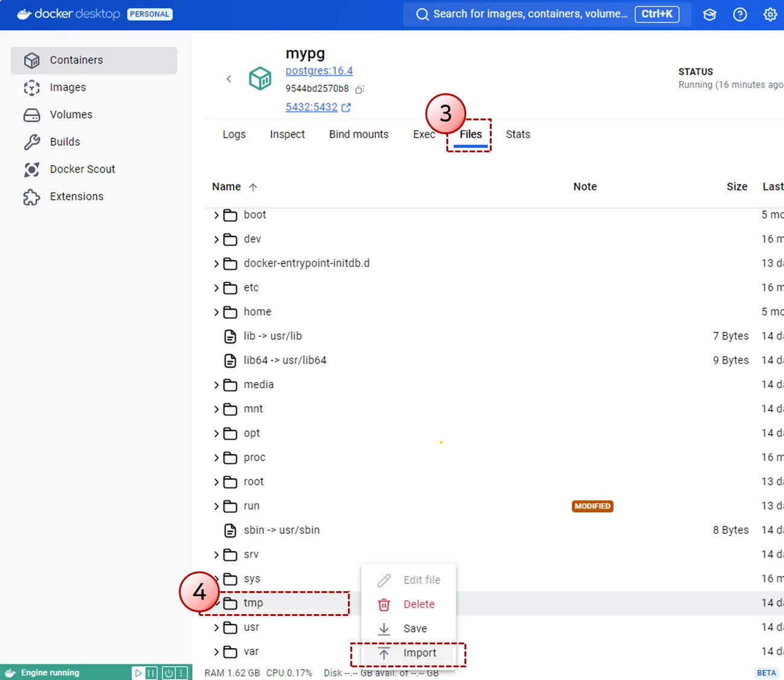Click the Ctrl+K shortcut button
Image resolution: width=784 pixels, height=680 pixels.
pyautogui.click(x=657, y=14)
